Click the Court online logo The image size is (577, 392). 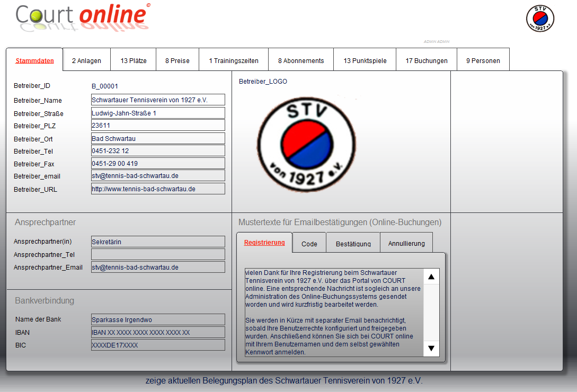click(83, 17)
